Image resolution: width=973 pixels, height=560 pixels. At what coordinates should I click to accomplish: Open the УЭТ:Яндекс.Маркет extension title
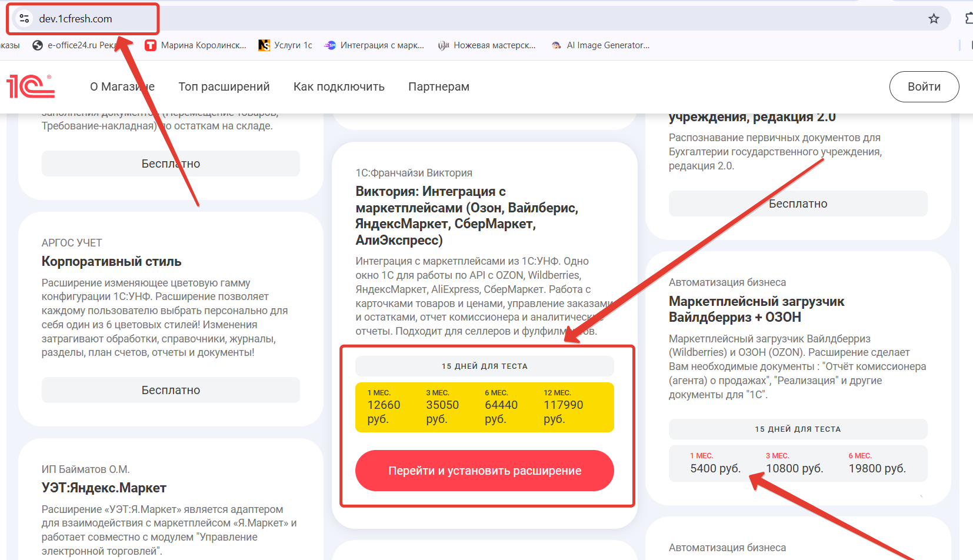point(104,488)
